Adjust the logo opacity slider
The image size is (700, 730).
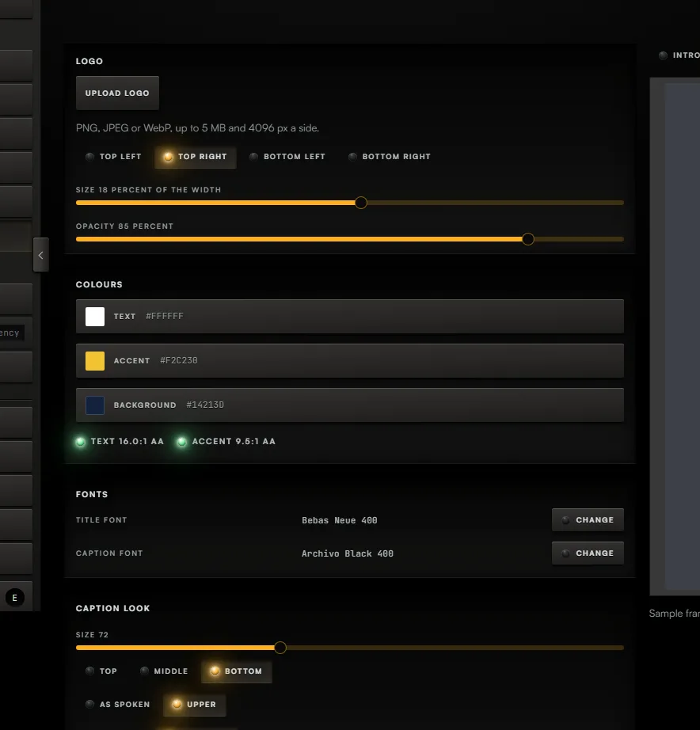pos(350,239)
